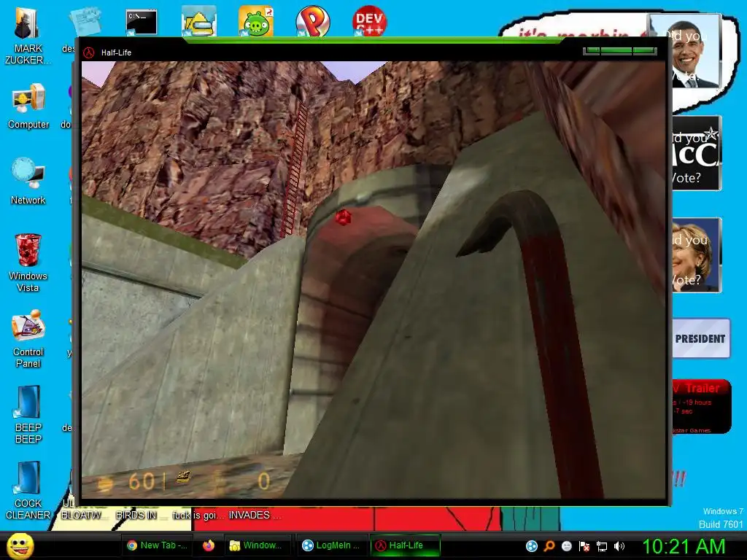Launch Firefox from the taskbar
Image resolution: width=747 pixels, height=560 pixels.
(209, 545)
